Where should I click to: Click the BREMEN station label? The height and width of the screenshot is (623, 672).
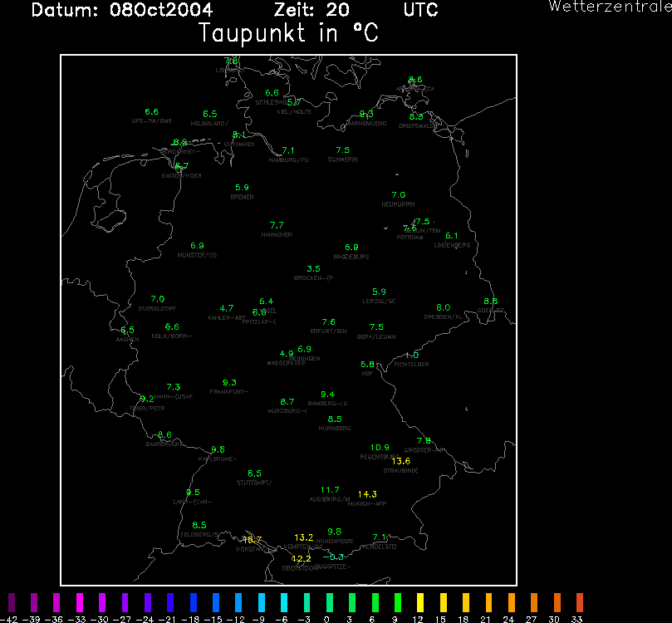(x=243, y=197)
